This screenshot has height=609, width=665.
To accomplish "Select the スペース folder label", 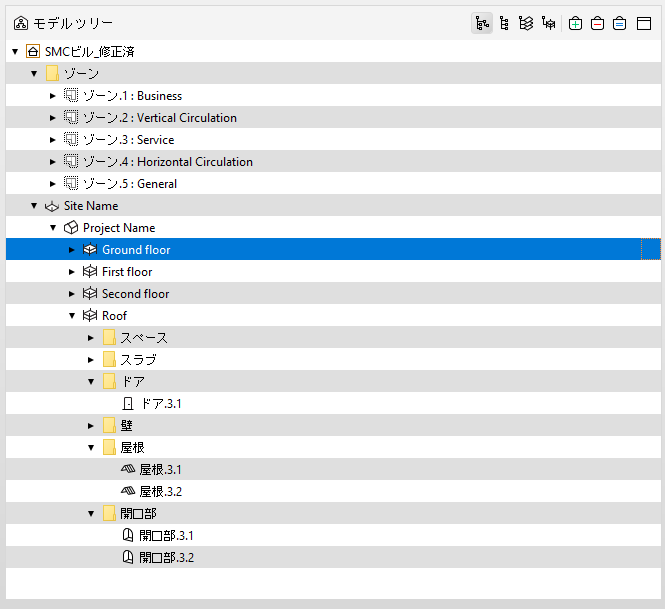I will click(x=144, y=338).
